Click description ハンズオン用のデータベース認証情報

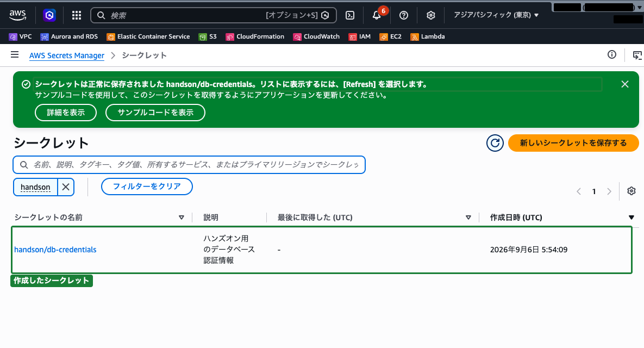pyautogui.click(x=229, y=250)
